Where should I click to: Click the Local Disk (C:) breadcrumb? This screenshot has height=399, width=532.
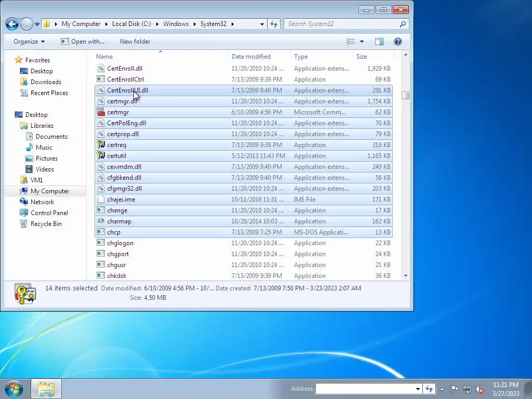131,24
